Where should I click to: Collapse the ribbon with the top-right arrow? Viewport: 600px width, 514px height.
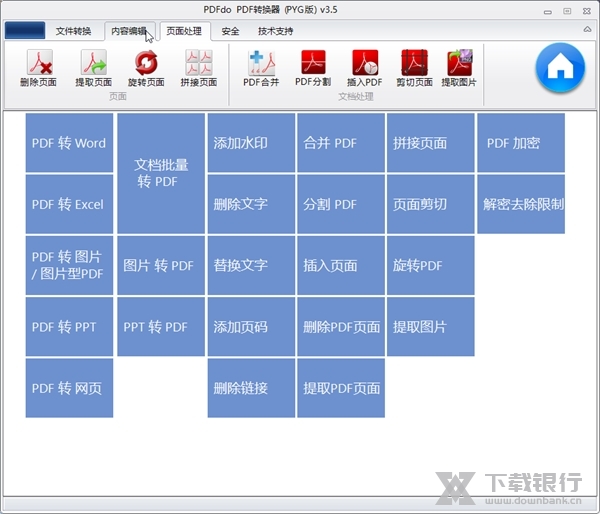click(587, 29)
